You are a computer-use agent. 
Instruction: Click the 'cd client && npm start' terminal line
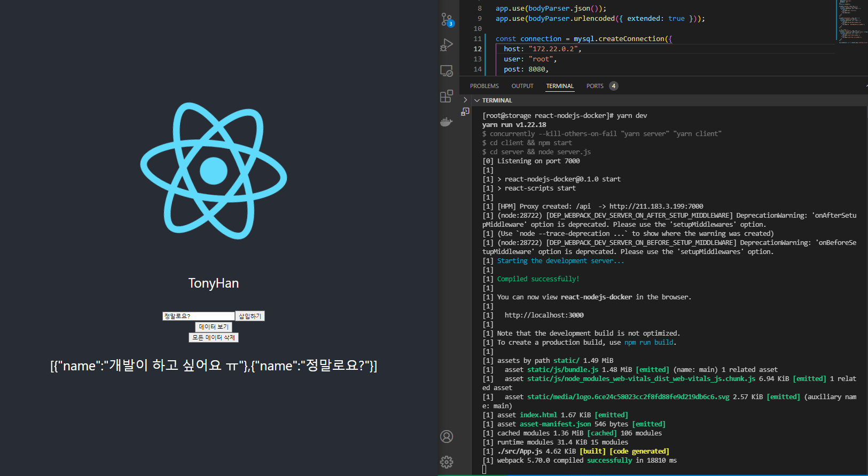click(x=527, y=142)
